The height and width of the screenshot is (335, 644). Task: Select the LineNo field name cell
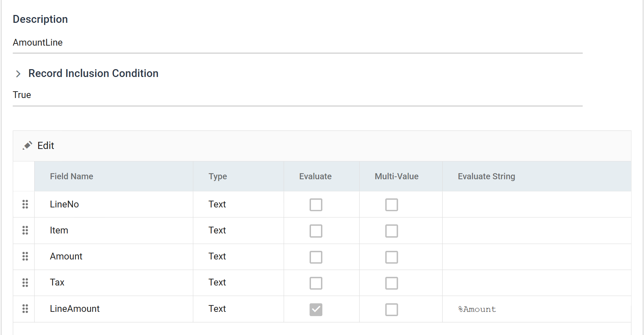click(114, 204)
